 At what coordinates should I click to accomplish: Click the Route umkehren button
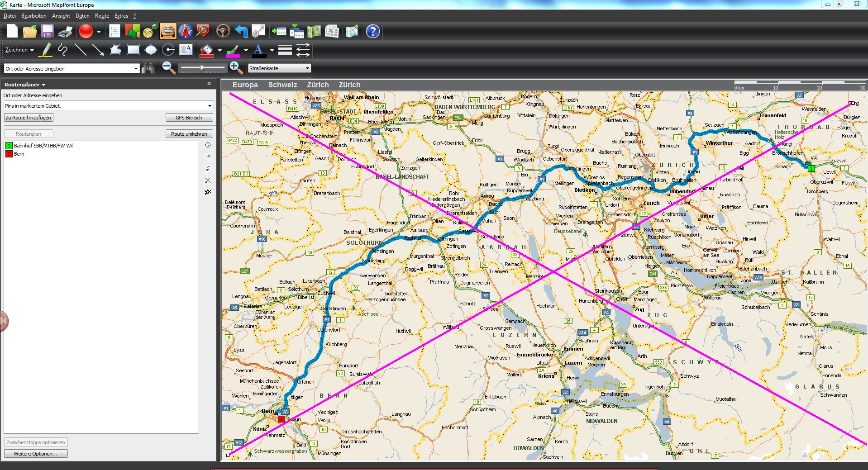click(x=189, y=134)
